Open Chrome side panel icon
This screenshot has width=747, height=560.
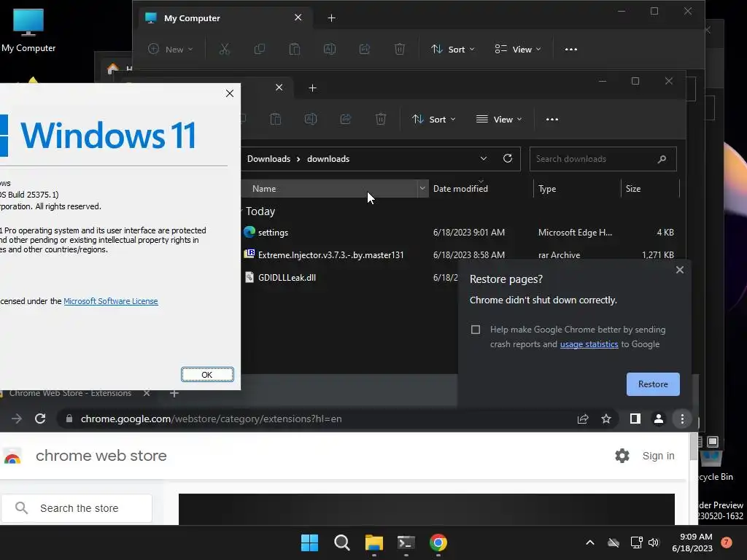click(635, 419)
